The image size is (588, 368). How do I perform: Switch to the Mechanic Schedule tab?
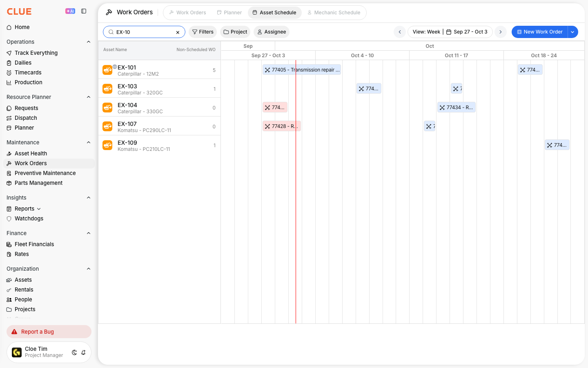[334, 13]
